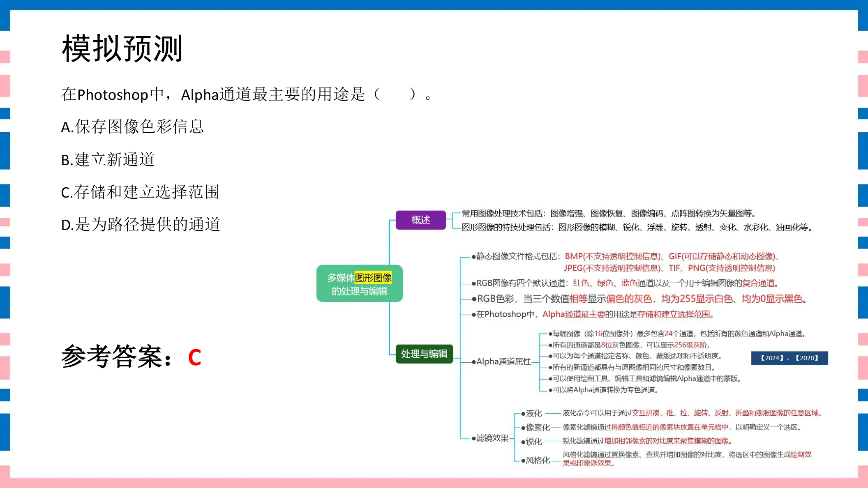Click the bullet 所有的通道都是8位灰色图像
868x488 pixels.
click(x=630, y=345)
